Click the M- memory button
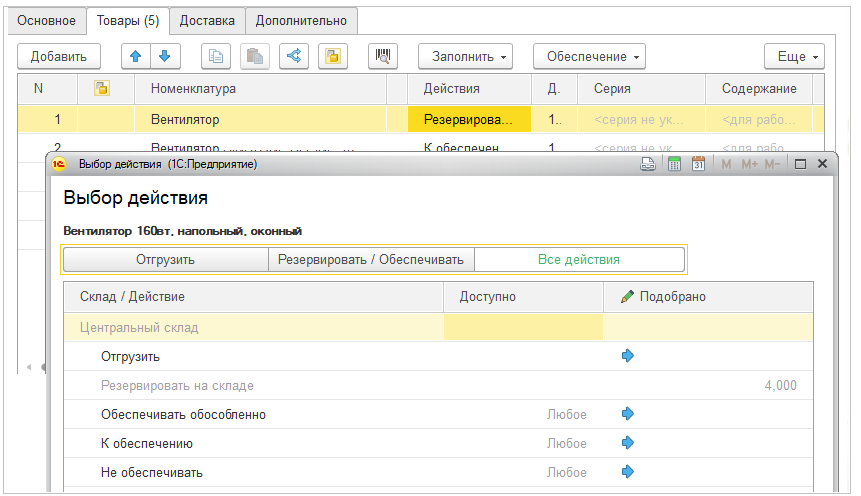861x496 pixels. 772,164
